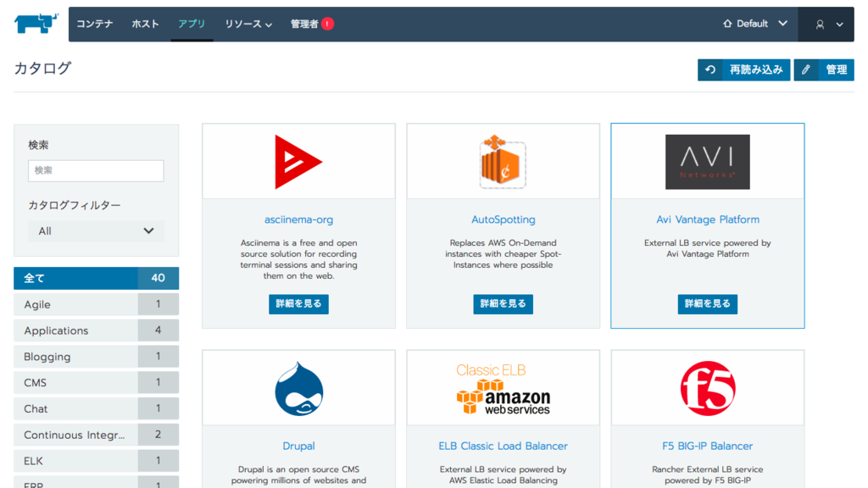Image resolution: width=868 pixels, height=488 pixels.
Task: Open the コンテナ menu item
Action: pyautogui.click(x=95, y=24)
